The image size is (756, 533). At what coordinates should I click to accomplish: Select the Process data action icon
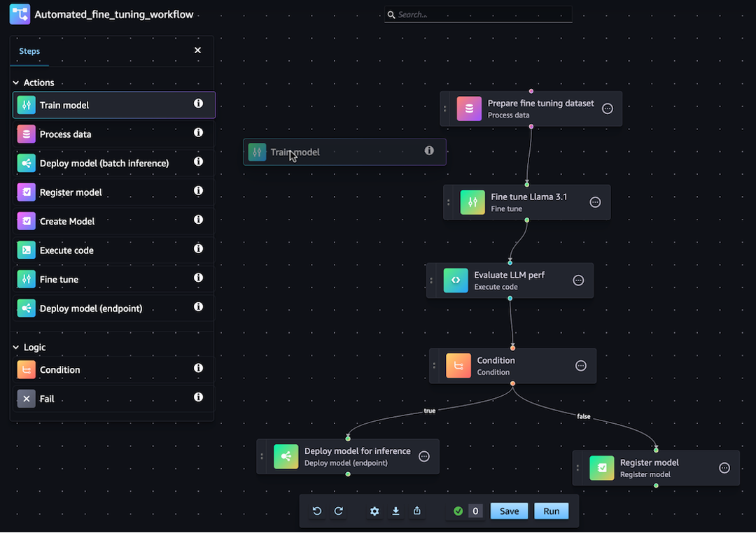(x=26, y=134)
